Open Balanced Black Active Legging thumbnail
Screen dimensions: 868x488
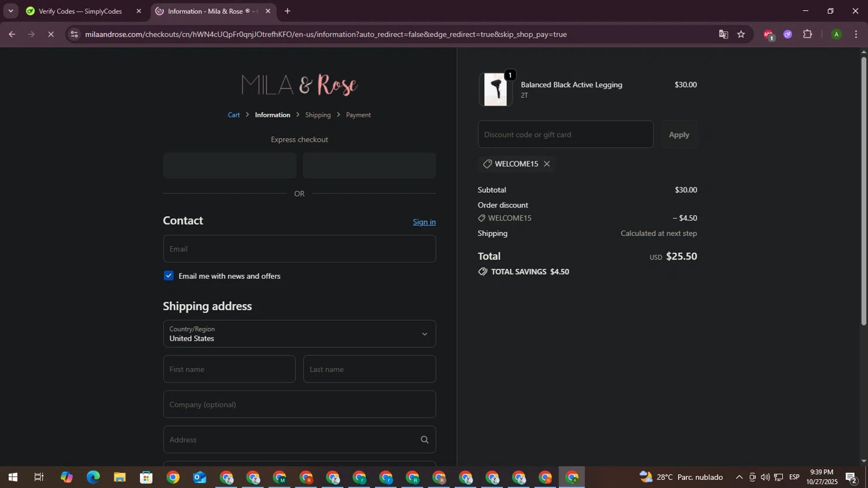[x=495, y=90]
